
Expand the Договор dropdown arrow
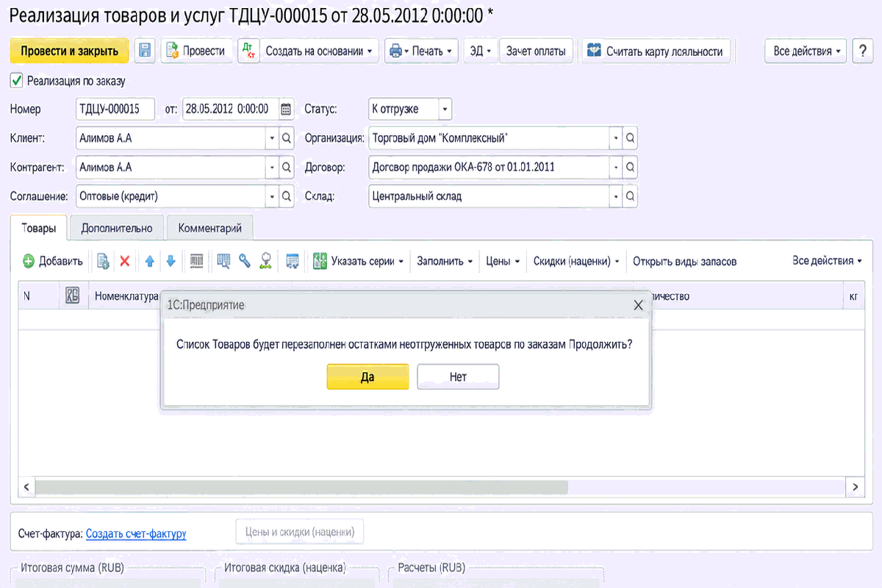pos(614,168)
